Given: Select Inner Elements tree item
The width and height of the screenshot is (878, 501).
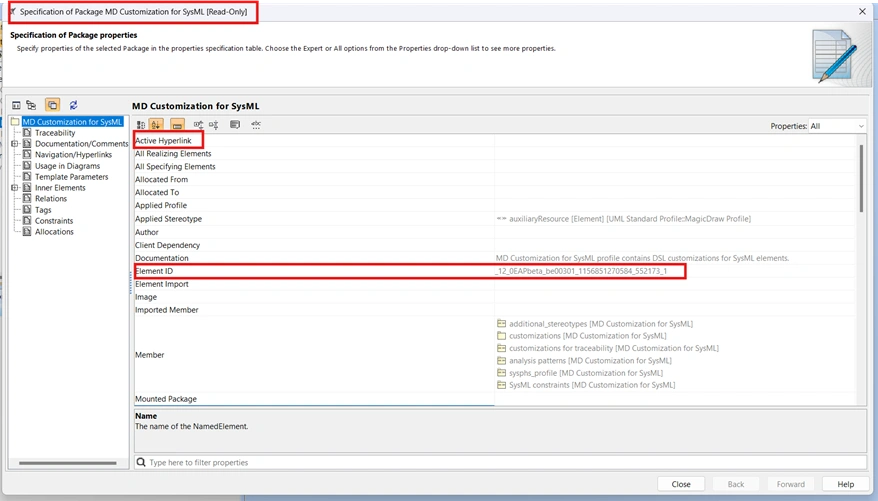Looking at the screenshot, I should (60, 188).
